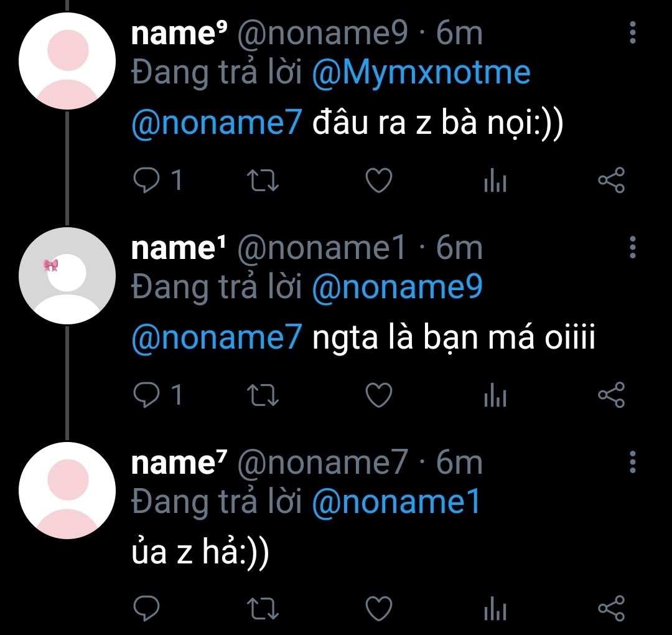The width and height of the screenshot is (672, 635).
Task: Open noname1's profile picture with bow
Action: point(67,275)
